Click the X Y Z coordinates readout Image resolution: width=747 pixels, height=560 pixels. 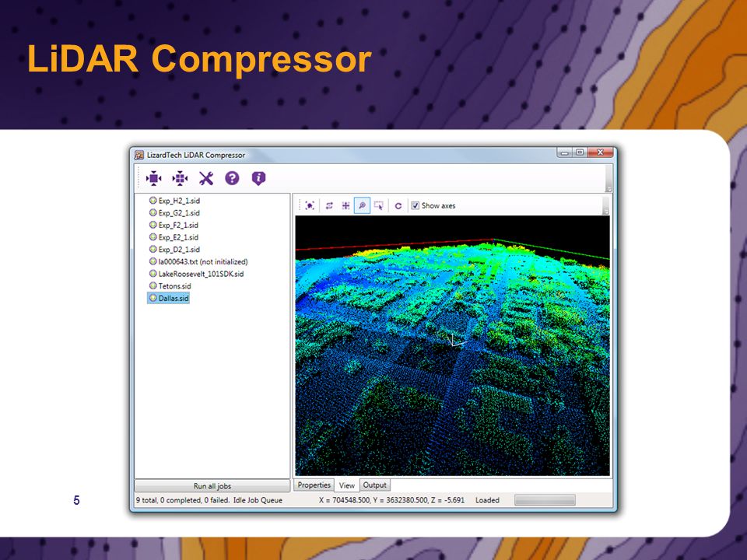click(391, 500)
